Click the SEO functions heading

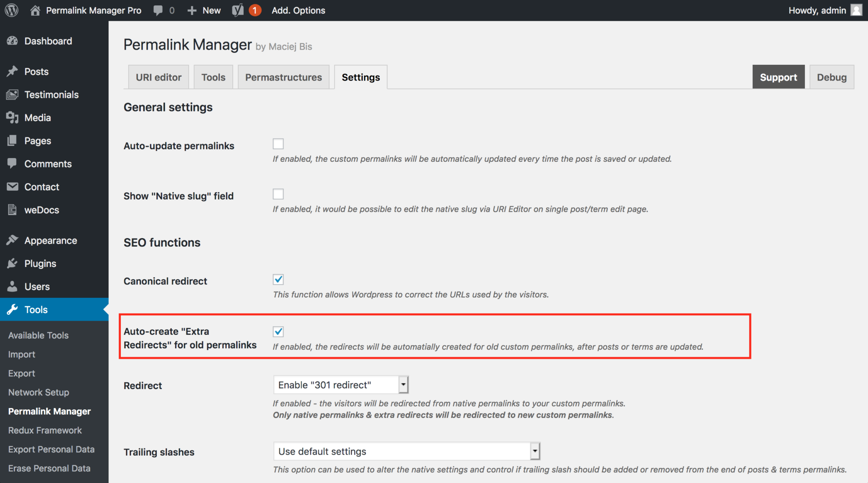click(x=162, y=242)
